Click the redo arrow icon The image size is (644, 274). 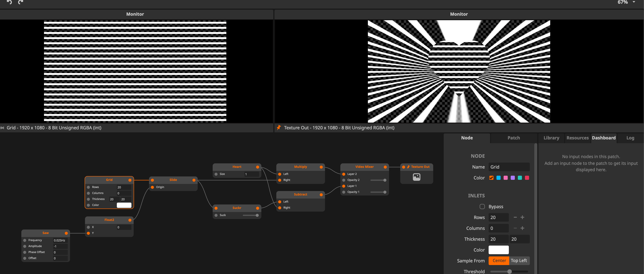pos(21,2)
